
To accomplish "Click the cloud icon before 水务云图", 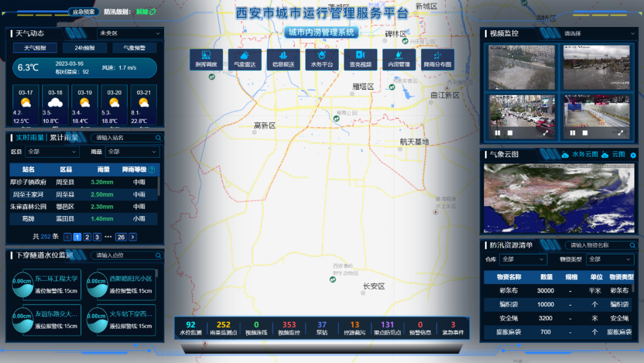I will pos(565,155).
